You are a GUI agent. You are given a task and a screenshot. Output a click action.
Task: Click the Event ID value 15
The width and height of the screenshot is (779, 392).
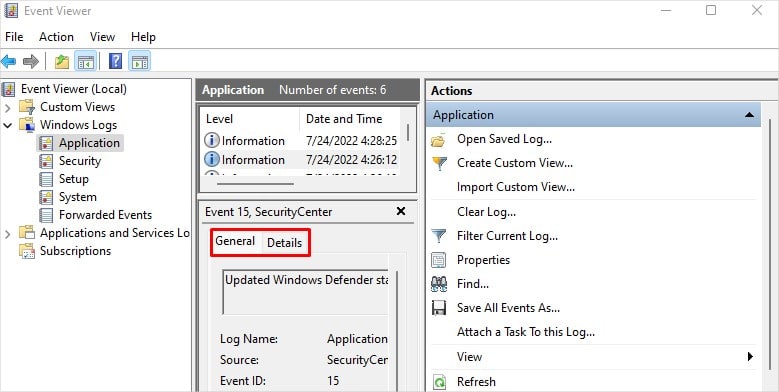tap(333, 381)
